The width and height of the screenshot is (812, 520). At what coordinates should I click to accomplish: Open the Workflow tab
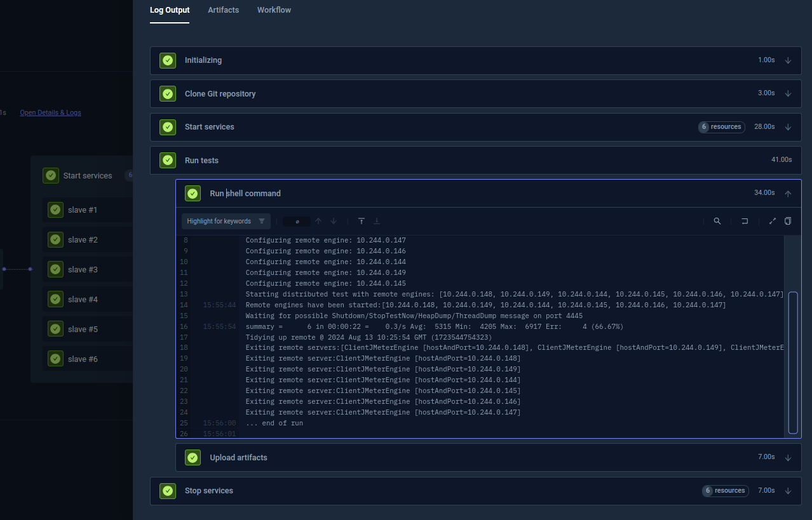274,10
